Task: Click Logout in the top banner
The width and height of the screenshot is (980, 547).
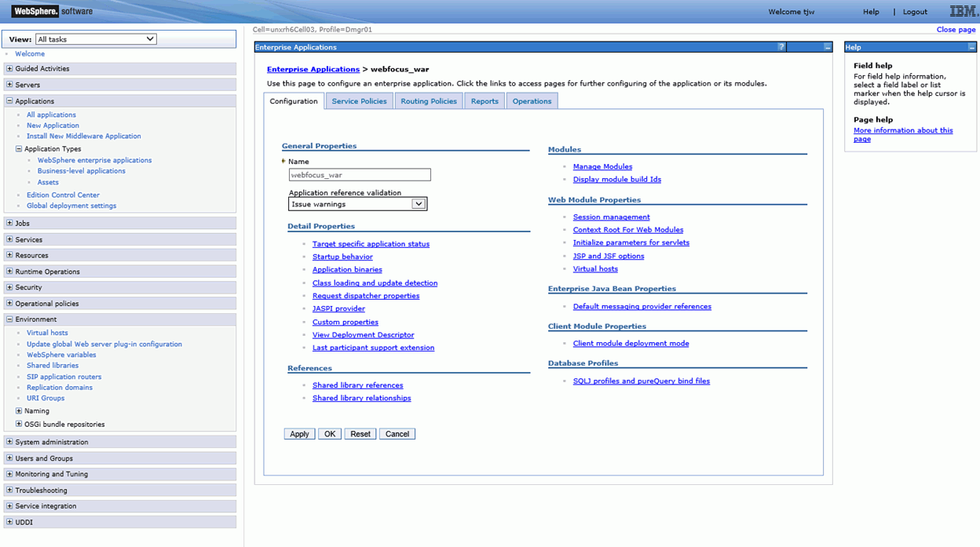Action: [x=915, y=12]
